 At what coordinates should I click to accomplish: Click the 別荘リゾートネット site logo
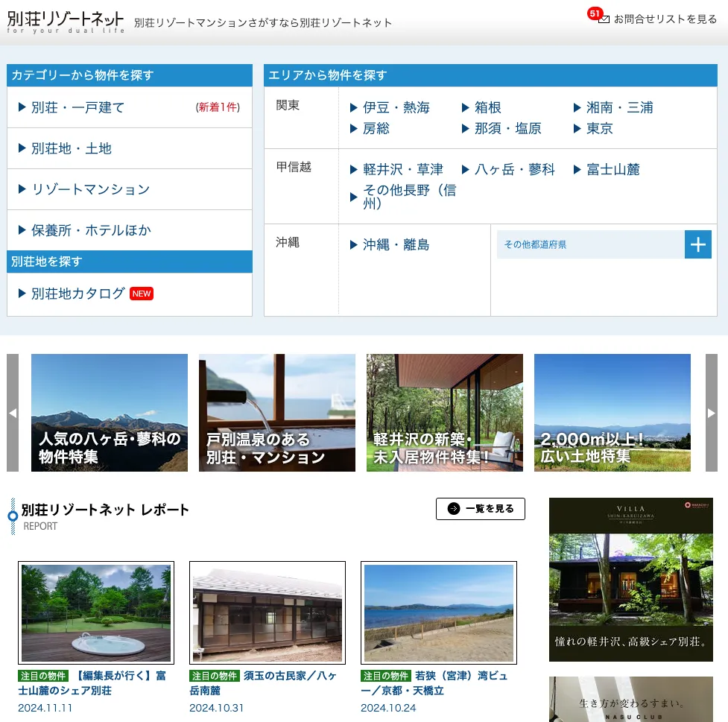click(x=66, y=22)
